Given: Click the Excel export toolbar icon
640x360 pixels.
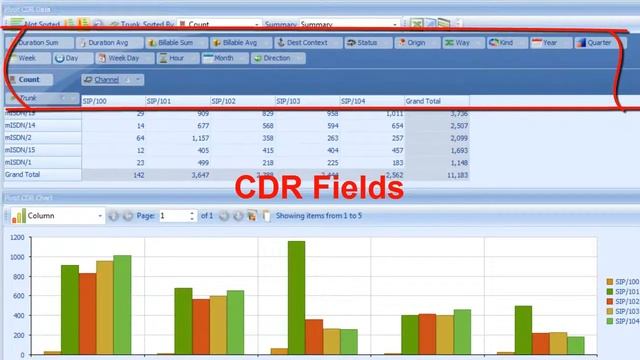Looking at the screenshot, I should [x=416, y=24].
